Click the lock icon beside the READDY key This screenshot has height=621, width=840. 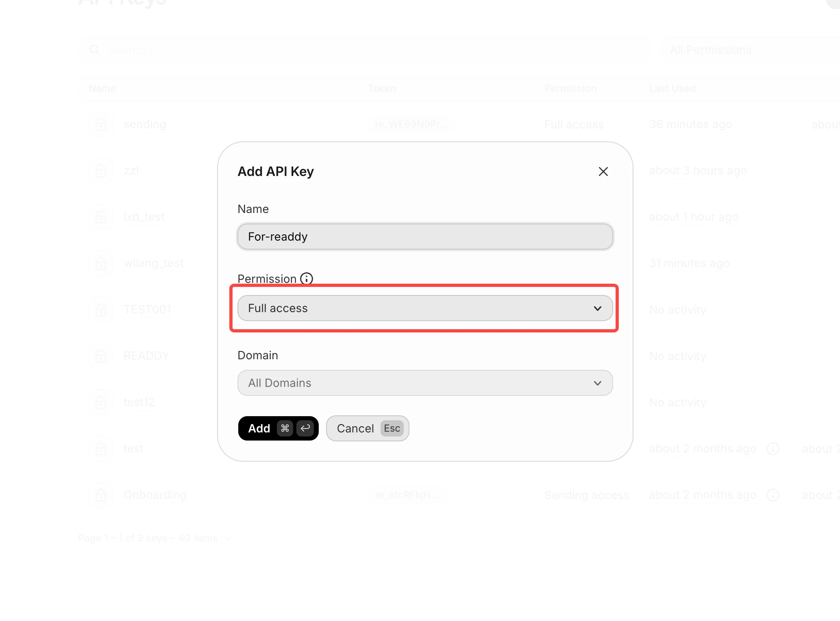tap(100, 356)
